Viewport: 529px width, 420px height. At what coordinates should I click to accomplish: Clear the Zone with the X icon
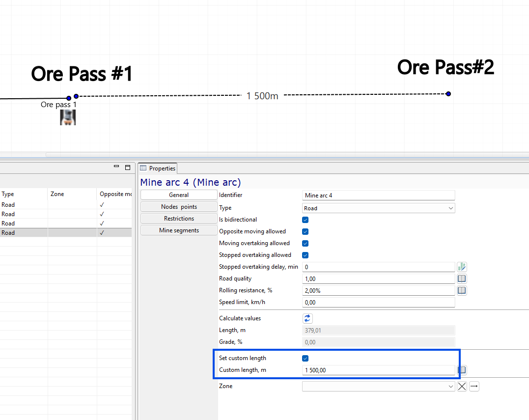pyautogui.click(x=462, y=386)
